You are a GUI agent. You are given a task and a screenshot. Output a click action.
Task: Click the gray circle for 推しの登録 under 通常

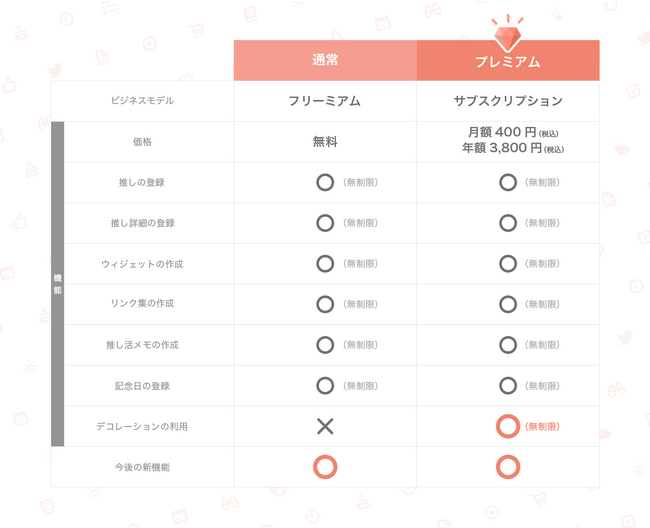(x=325, y=182)
